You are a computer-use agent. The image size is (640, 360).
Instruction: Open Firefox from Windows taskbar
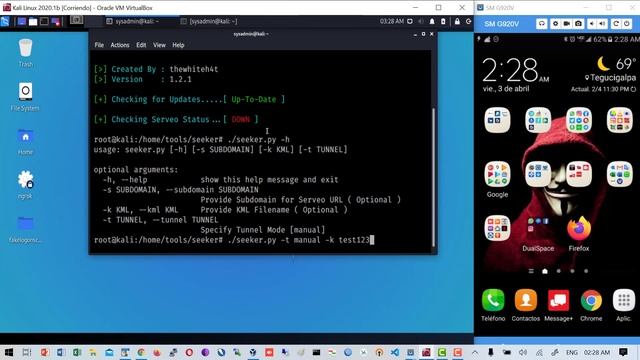tap(157, 352)
